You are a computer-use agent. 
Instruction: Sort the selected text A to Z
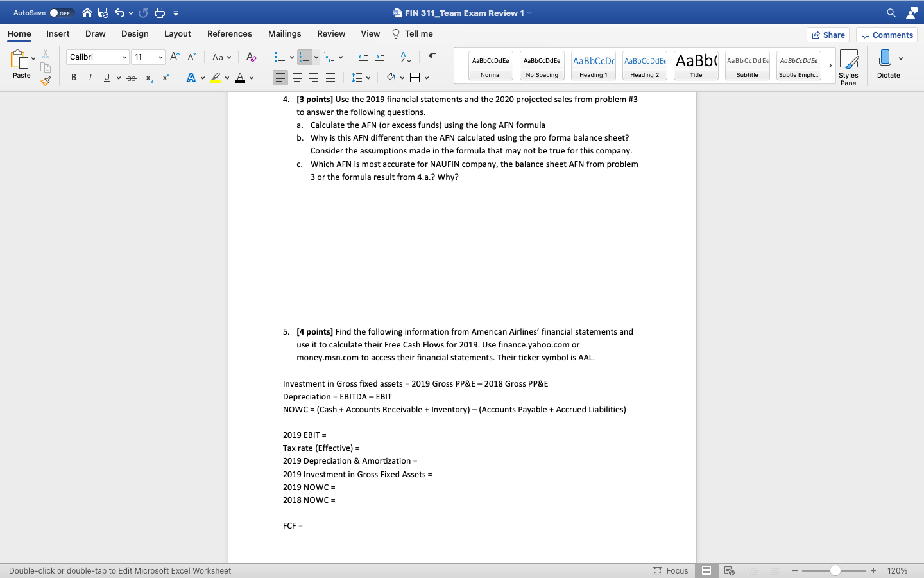click(x=404, y=57)
